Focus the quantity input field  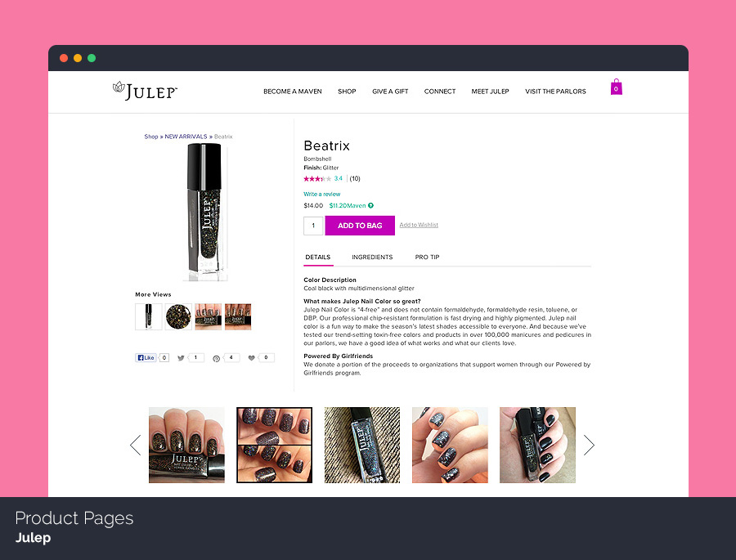point(313,226)
